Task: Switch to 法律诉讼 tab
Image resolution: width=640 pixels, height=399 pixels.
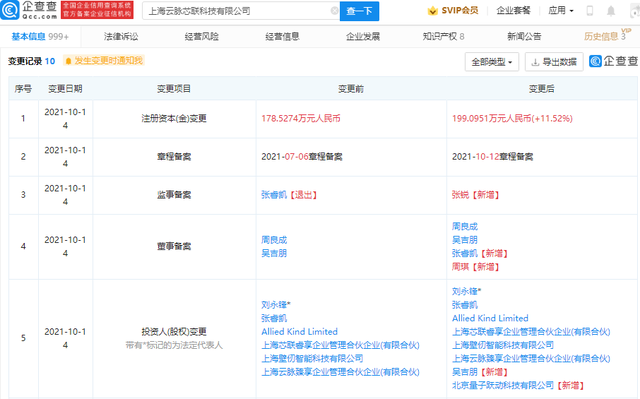Action: 121,37
